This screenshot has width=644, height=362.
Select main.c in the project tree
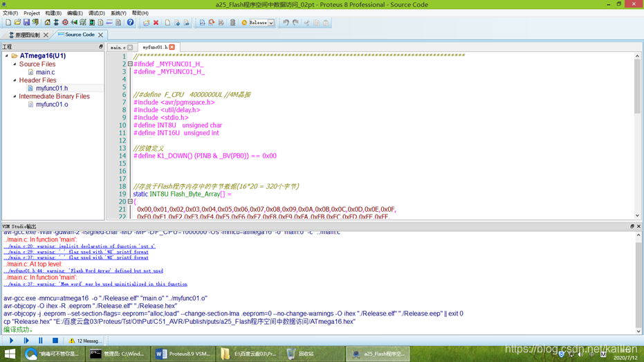pos(45,72)
